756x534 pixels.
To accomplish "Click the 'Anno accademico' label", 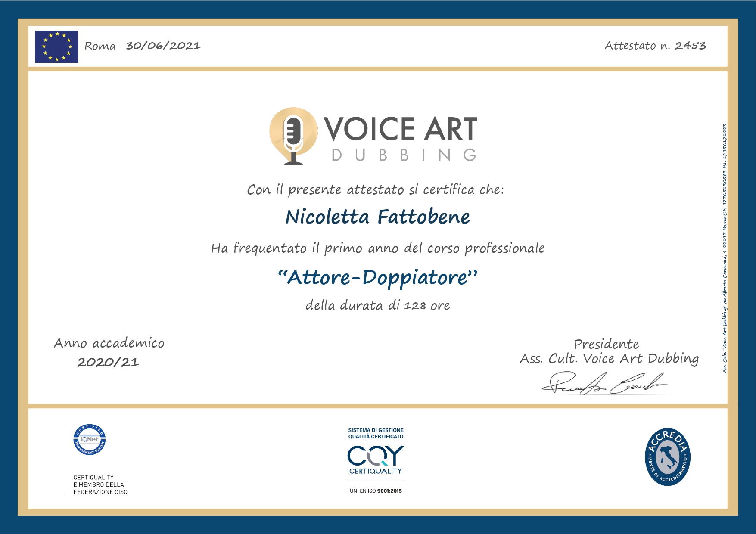I will click(109, 343).
